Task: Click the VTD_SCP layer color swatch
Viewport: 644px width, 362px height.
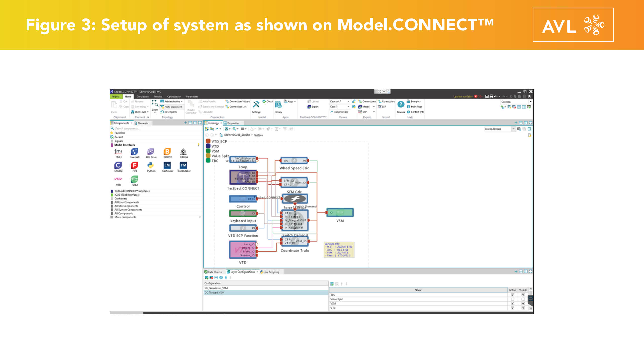Action: [x=208, y=141]
